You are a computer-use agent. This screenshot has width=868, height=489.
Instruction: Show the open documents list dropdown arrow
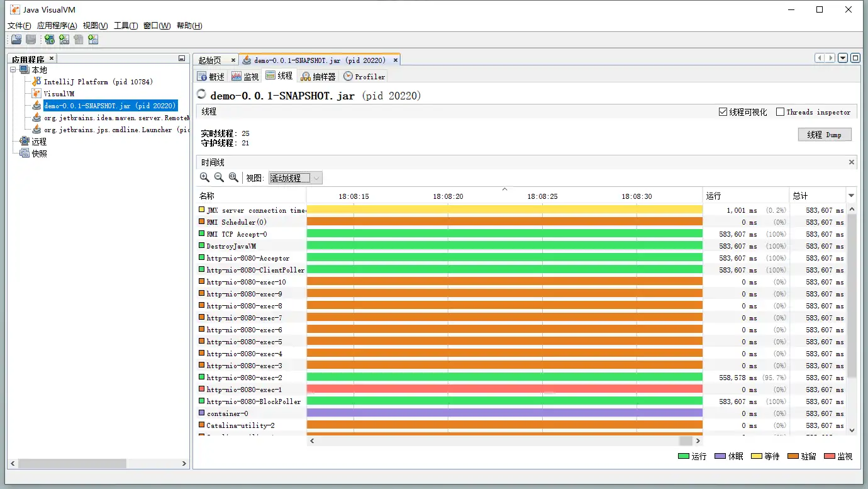click(x=843, y=58)
